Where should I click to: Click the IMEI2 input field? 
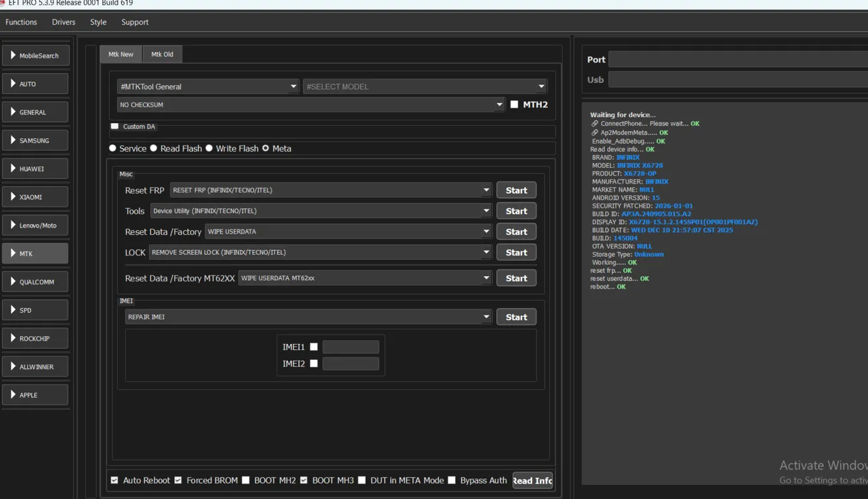tap(351, 364)
